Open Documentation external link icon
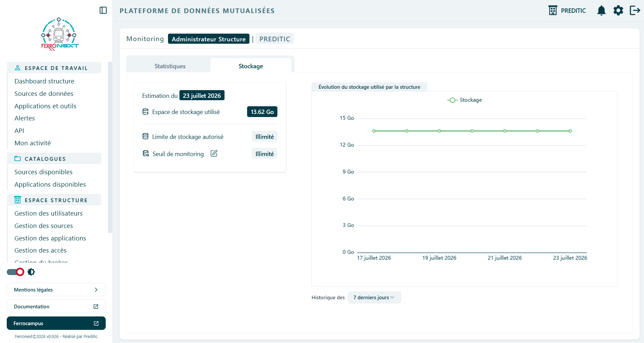The image size is (644, 343). (x=96, y=306)
